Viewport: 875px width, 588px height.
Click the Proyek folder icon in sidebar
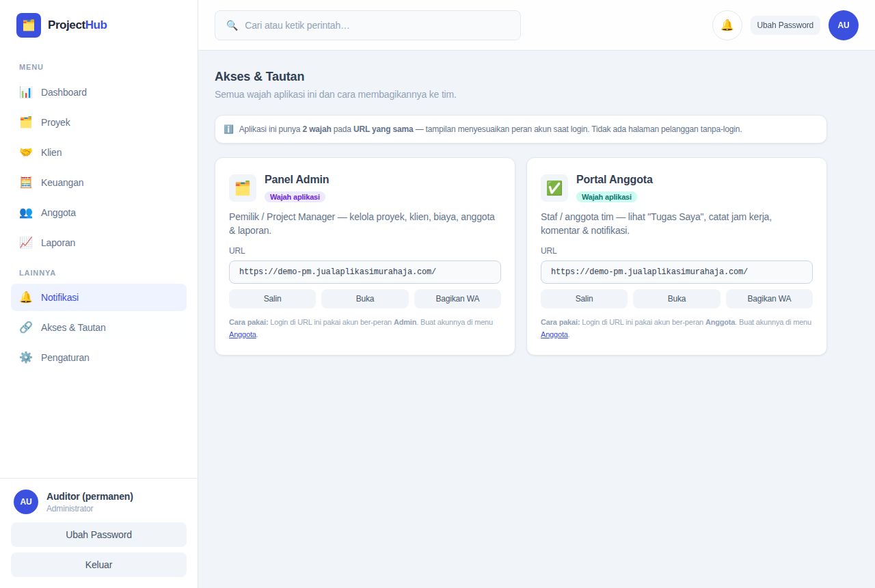coord(26,122)
